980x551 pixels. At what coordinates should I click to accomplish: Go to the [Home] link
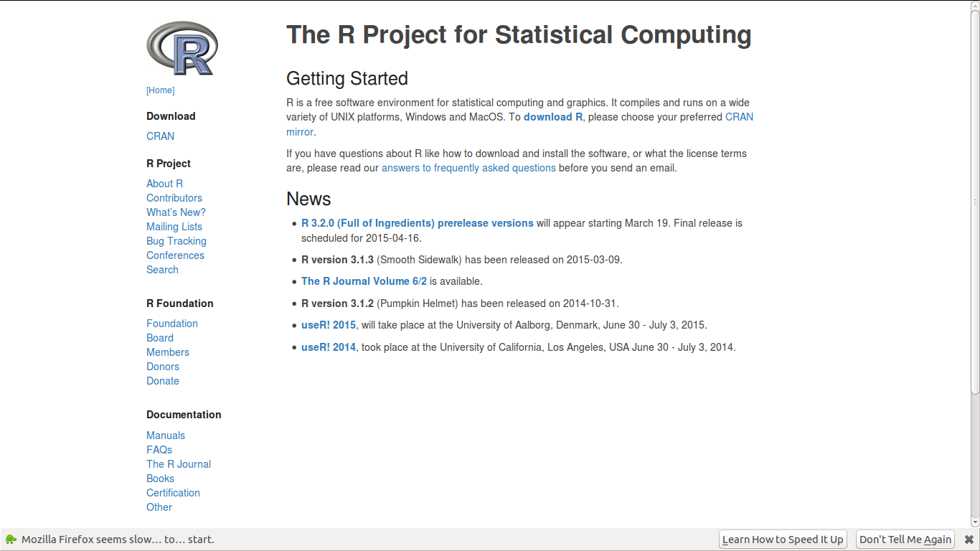[x=160, y=90]
